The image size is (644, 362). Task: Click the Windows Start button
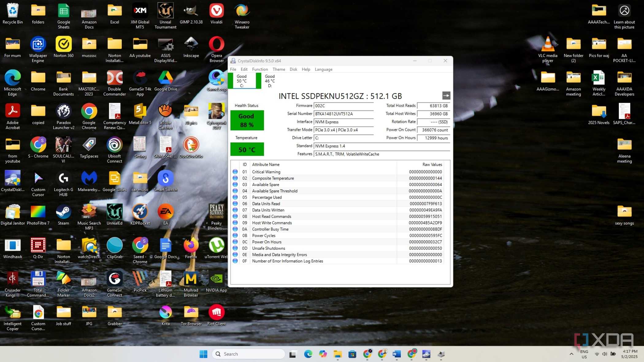[x=203, y=354]
